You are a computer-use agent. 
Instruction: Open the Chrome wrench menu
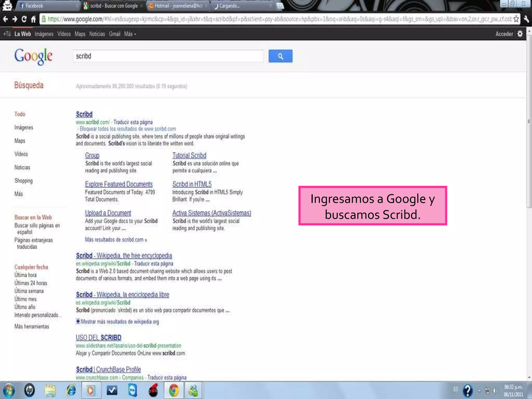526,19
